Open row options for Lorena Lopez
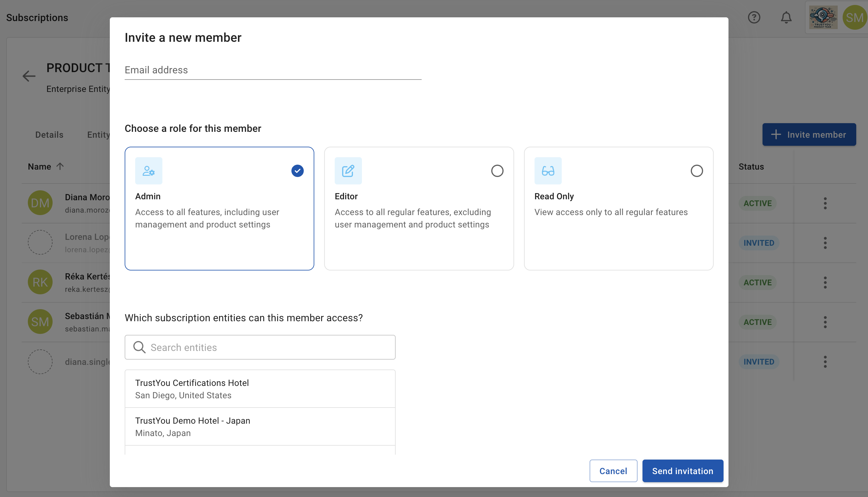868x497 pixels. (x=825, y=243)
